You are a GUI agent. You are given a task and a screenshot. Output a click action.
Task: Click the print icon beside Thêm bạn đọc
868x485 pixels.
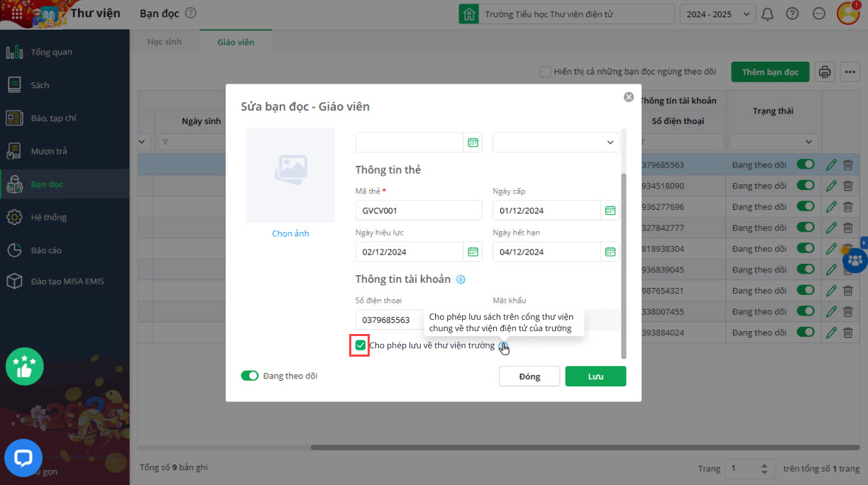824,72
